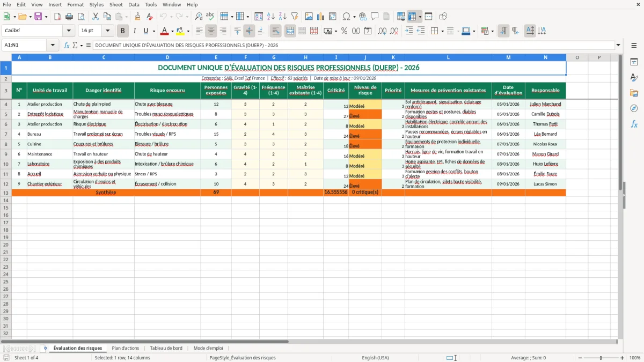Click the Print icon
The width and height of the screenshot is (644, 362).
69,17
